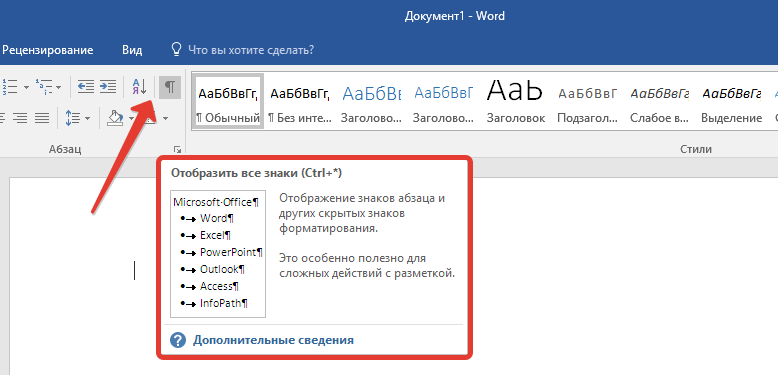Justify paragraph text alignment

43,118
